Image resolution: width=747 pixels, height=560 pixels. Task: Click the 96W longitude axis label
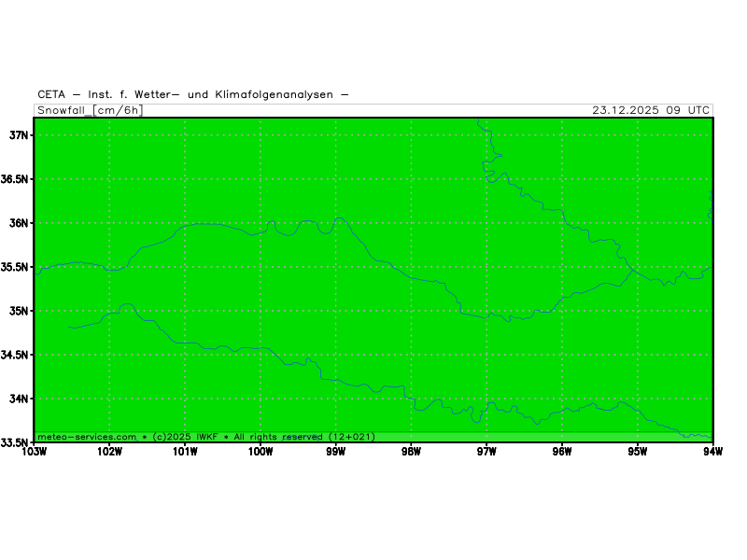point(562,453)
